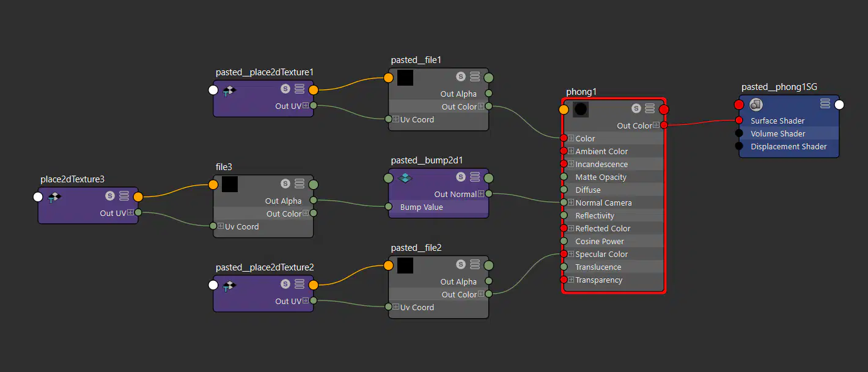
Task: Click the Out Alpha label on pasted__file2
Action: pos(458,281)
